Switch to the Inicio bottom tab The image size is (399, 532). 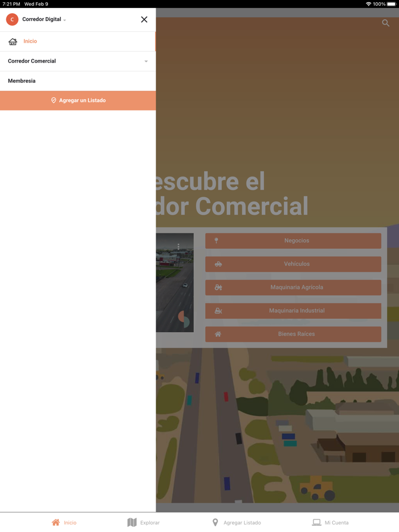point(64,522)
